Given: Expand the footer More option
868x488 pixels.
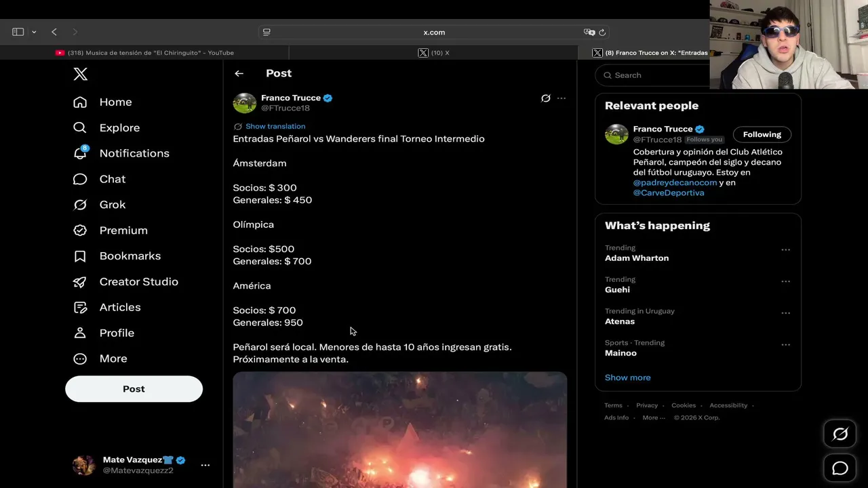Looking at the screenshot, I should point(654,418).
